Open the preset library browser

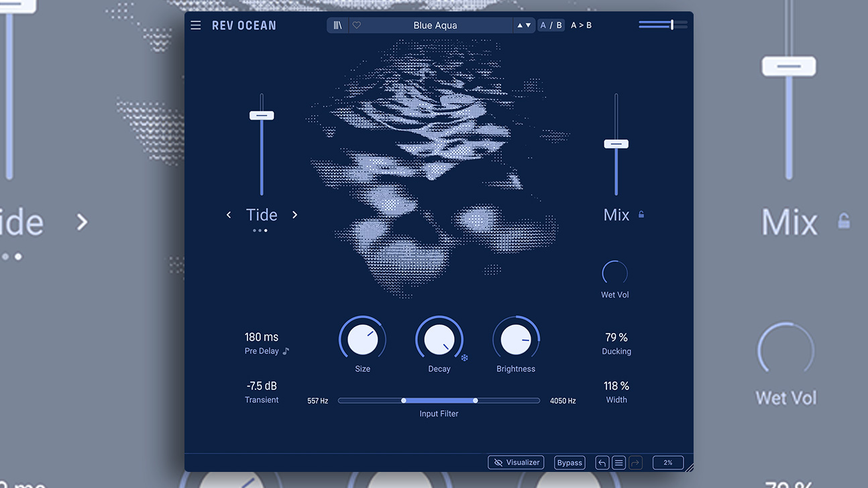[x=338, y=25]
